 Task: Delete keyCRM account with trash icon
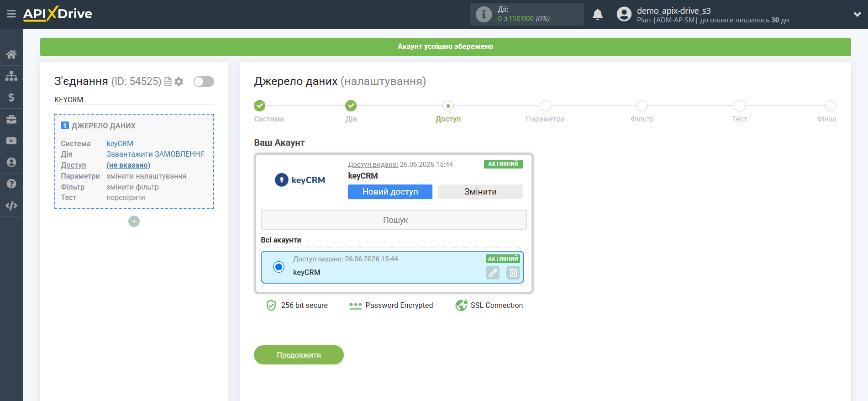(x=513, y=273)
